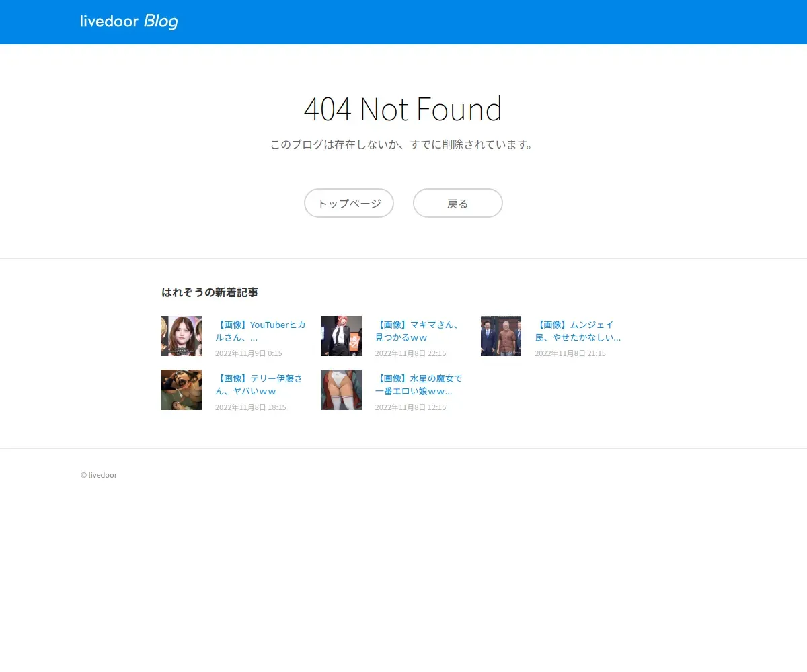Click the livedoor Blog logo

pos(128,22)
